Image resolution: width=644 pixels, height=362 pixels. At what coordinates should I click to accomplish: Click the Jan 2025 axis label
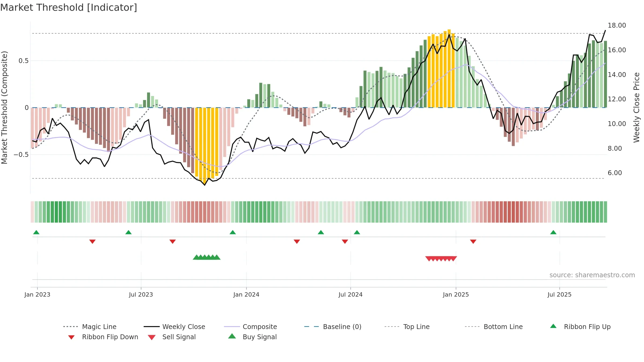[x=456, y=294]
